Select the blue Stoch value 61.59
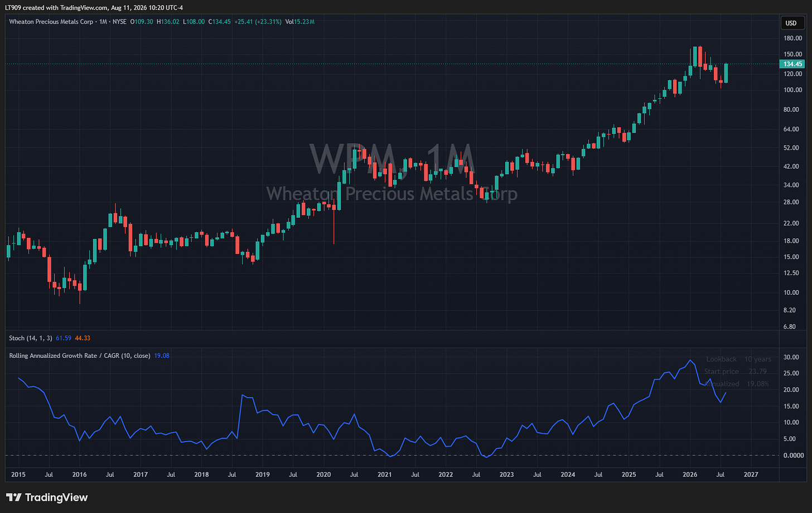812x513 pixels. pos(64,338)
